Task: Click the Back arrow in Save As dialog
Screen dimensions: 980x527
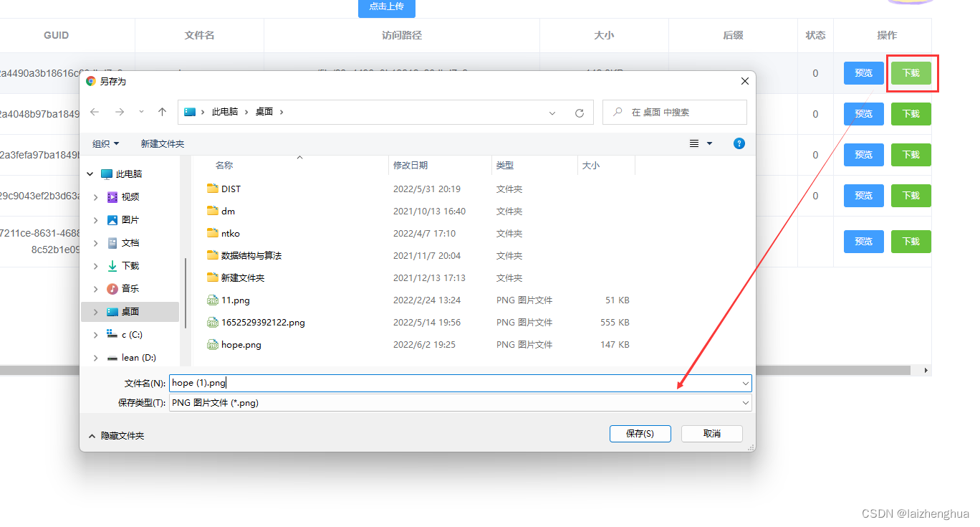Action: [x=95, y=113]
